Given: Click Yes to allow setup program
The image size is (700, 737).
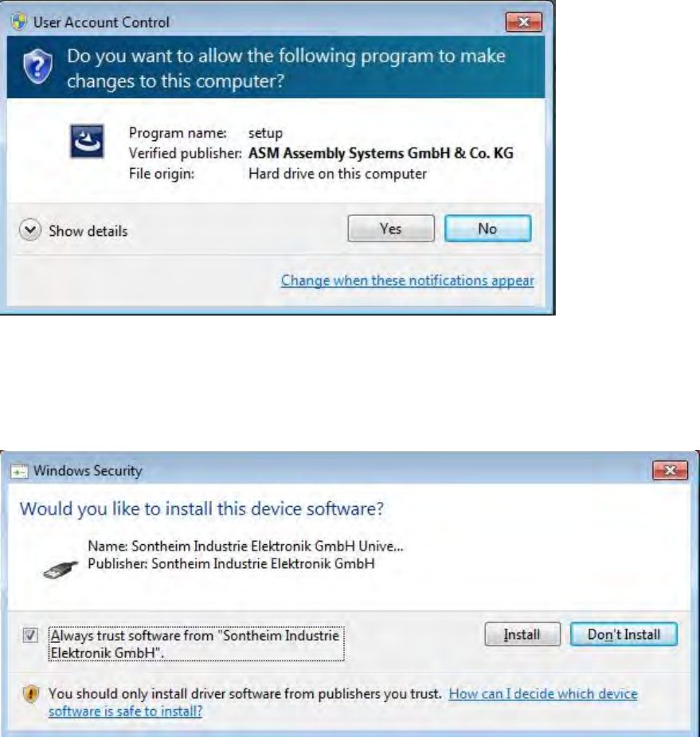Looking at the screenshot, I should click(x=391, y=229).
